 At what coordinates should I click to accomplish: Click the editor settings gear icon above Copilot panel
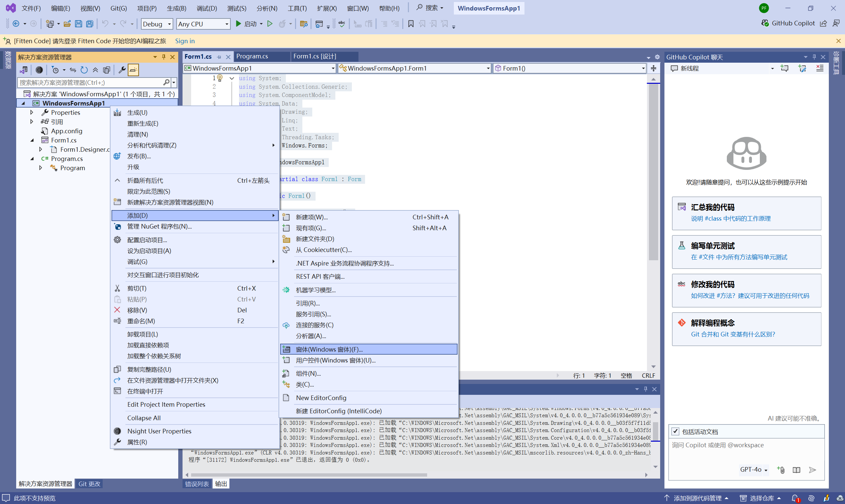point(657,57)
